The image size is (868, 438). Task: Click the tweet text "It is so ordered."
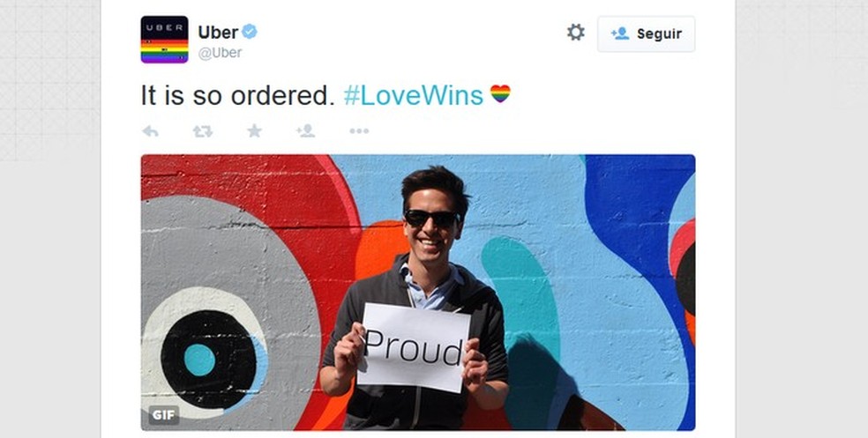pos(238,96)
